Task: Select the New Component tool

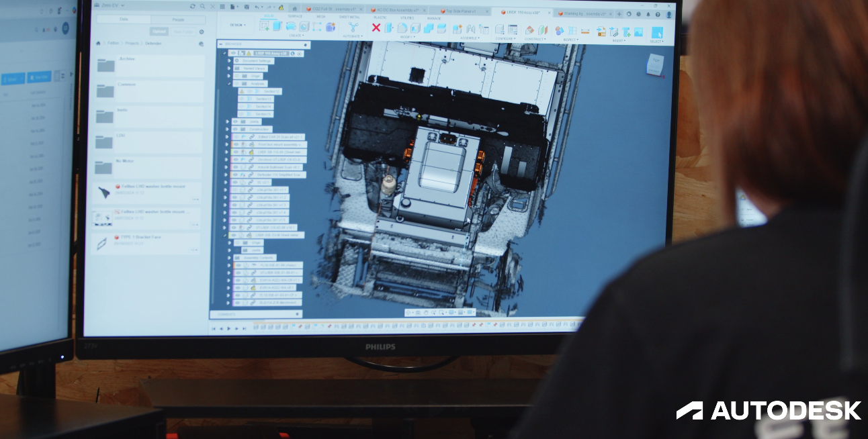Action: pyautogui.click(x=458, y=29)
